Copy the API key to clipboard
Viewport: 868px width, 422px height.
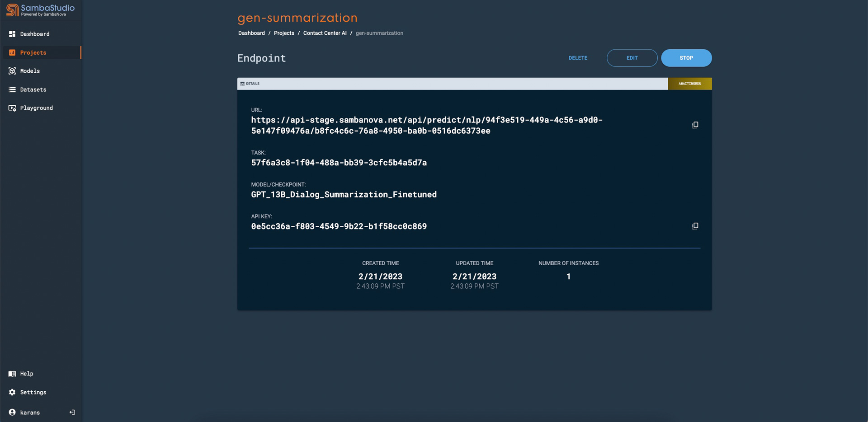click(x=695, y=226)
